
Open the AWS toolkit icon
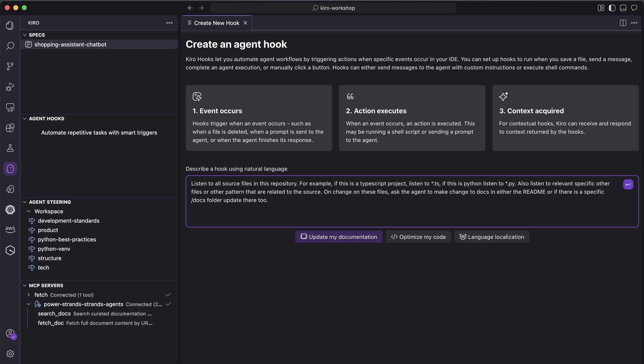tap(10, 229)
